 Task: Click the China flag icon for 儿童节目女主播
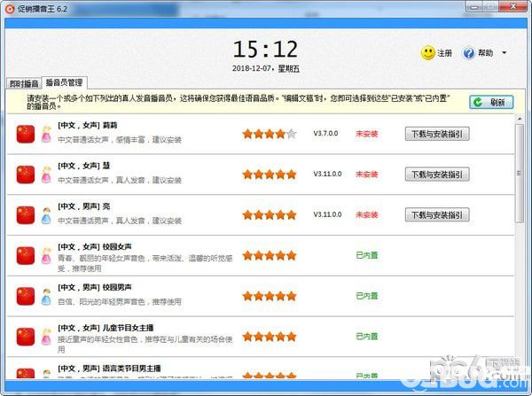coord(26,337)
